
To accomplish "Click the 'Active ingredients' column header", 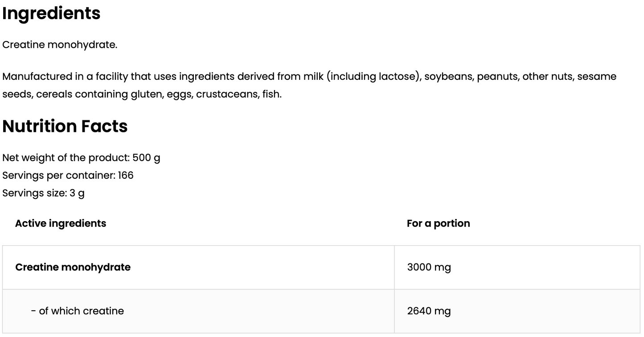I will tap(61, 223).
